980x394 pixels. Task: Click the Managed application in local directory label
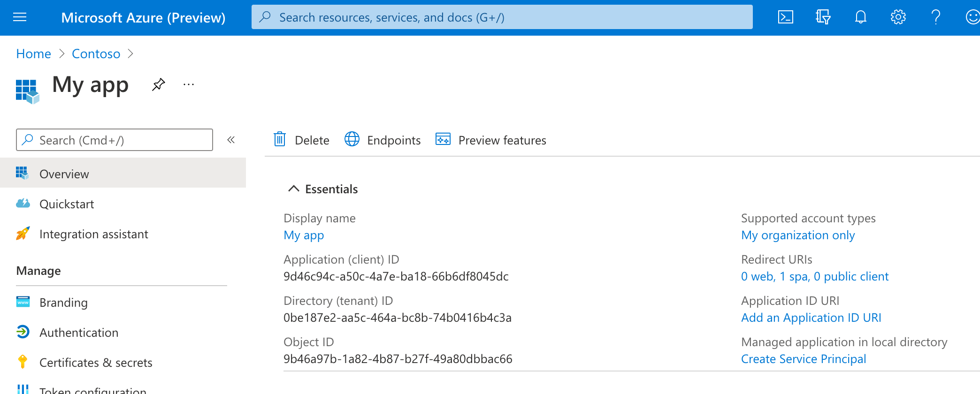[844, 342]
